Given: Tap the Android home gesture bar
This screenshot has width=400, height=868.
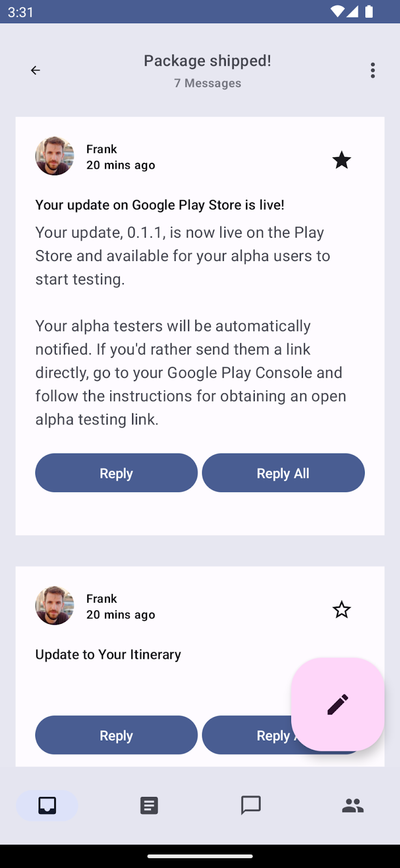Looking at the screenshot, I should [x=200, y=857].
